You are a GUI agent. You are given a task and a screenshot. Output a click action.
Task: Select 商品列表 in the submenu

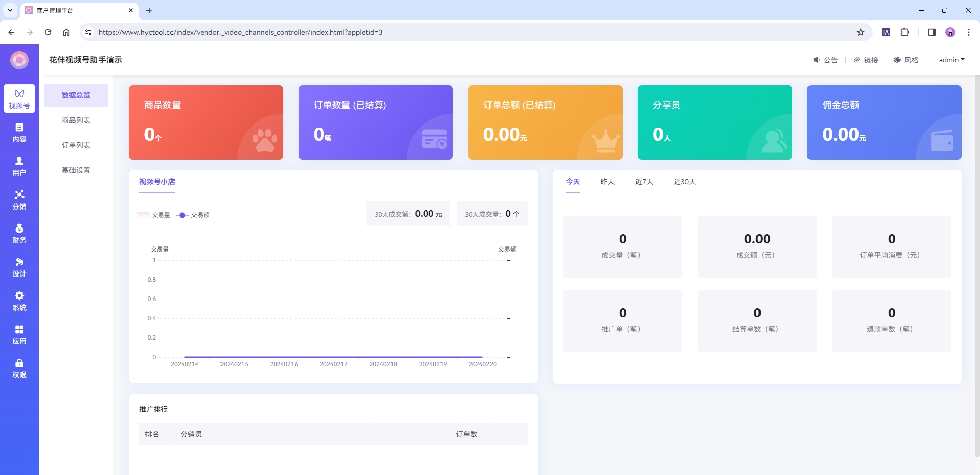(76, 120)
